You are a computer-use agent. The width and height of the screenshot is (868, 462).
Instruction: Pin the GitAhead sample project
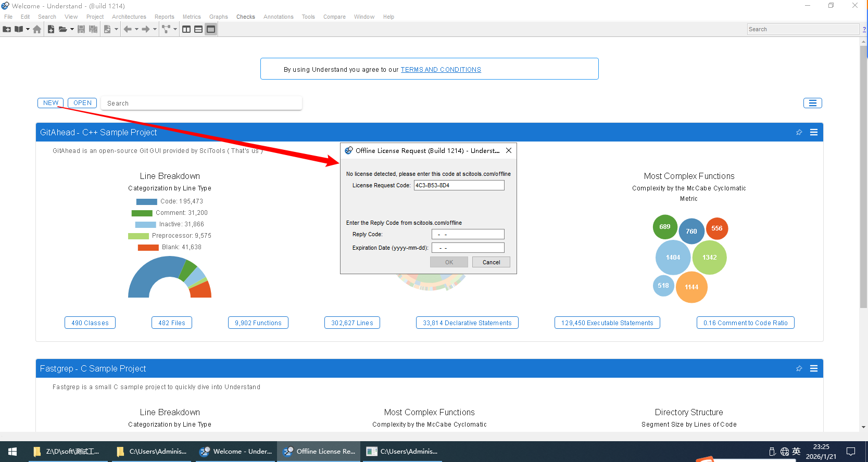coord(799,133)
